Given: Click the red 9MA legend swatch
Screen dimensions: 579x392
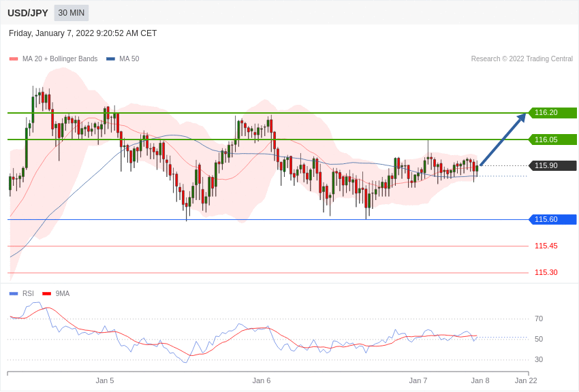Looking at the screenshot, I should coord(46,294).
